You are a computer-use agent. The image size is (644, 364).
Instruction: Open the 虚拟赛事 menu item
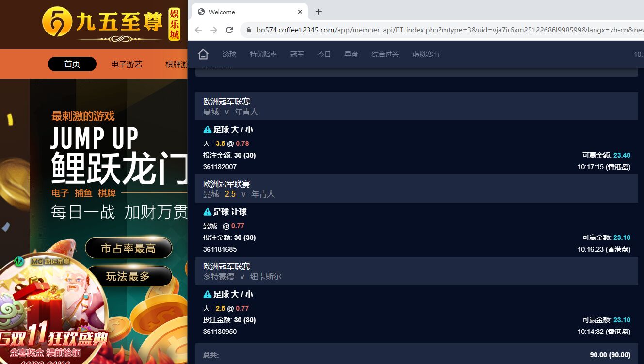(426, 54)
